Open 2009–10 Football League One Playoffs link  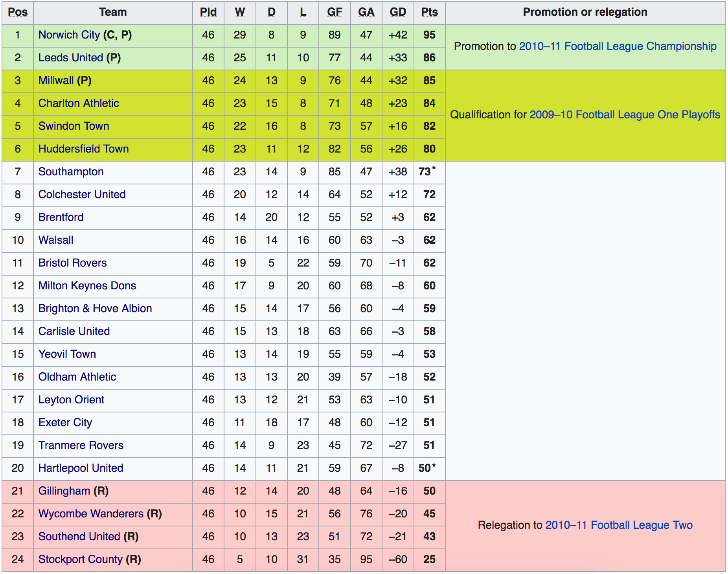[625, 115]
